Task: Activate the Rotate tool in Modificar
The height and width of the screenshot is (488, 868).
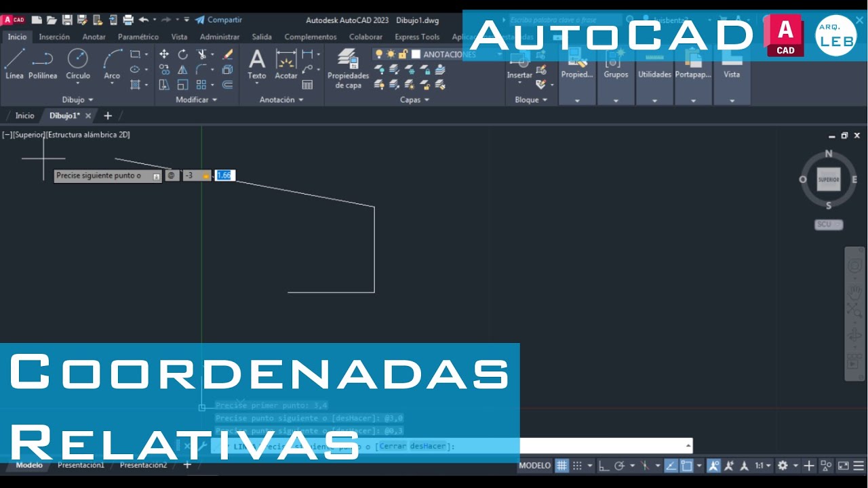Action: click(x=182, y=54)
